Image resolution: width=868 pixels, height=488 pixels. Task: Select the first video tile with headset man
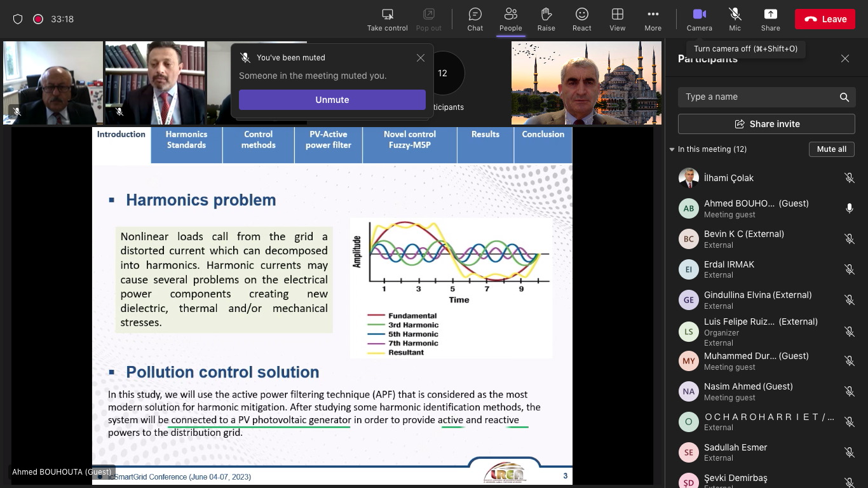tap(53, 83)
